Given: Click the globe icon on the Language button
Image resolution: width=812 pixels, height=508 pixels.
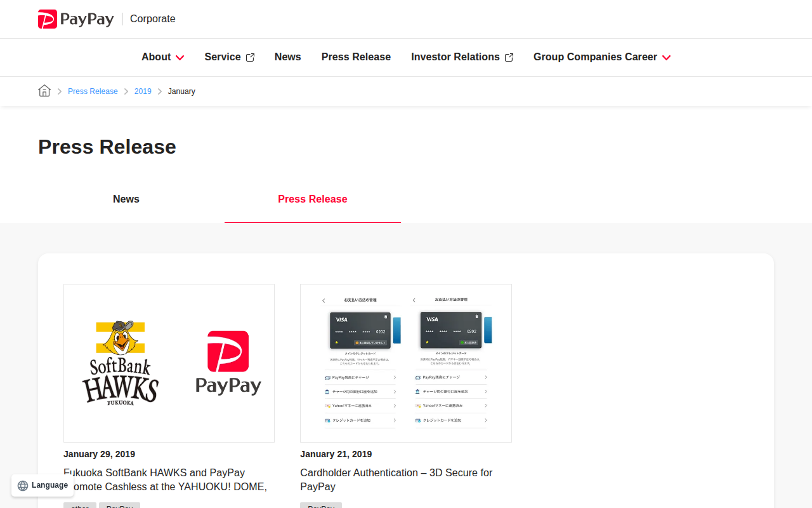Looking at the screenshot, I should click(x=23, y=486).
